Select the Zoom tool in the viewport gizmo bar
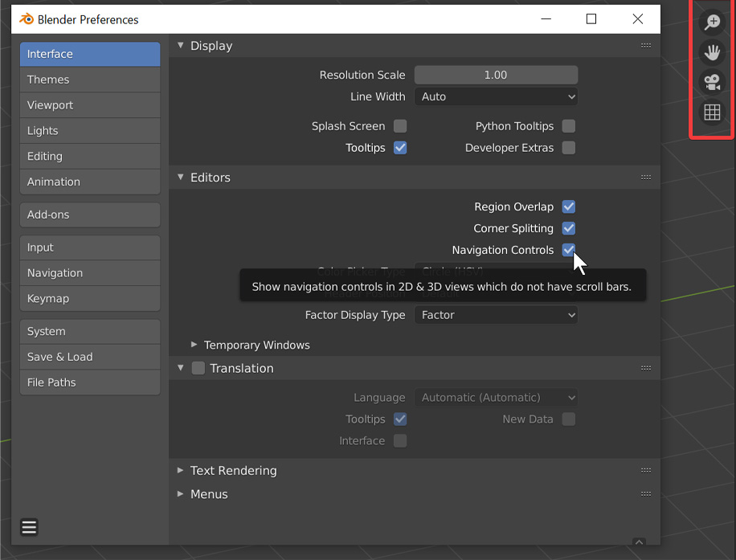Screen dimensions: 736x560 [x=712, y=22]
